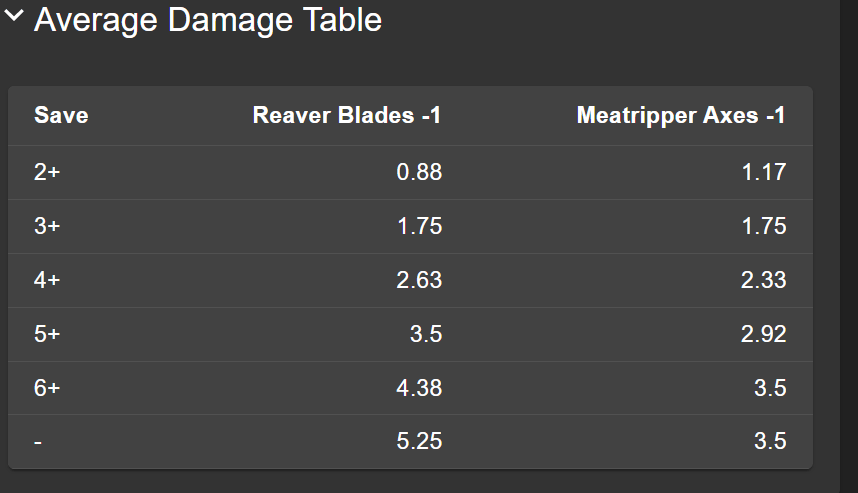Select the 3+ save row label
Viewport: 858px width, 493px height.
point(47,226)
